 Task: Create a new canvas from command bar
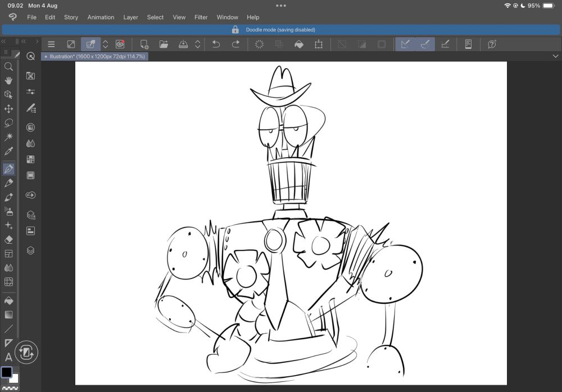point(144,44)
